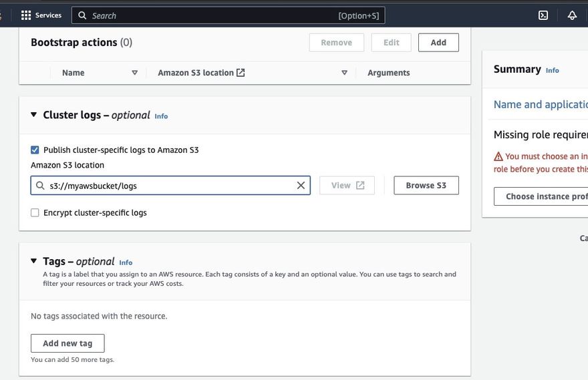Click the warning triangle icon in Summary
The width and height of the screenshot is (588, 380).
pos(498,156)
